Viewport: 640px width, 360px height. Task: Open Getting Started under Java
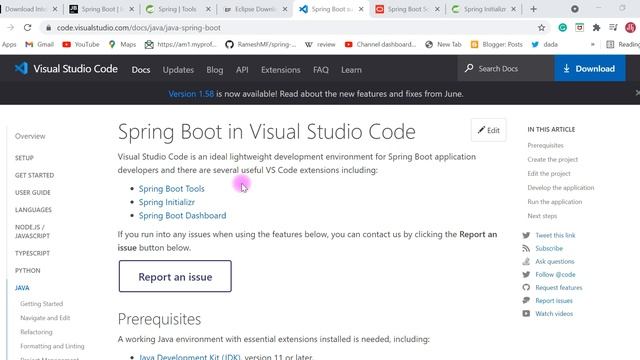[x=42, y=304]
